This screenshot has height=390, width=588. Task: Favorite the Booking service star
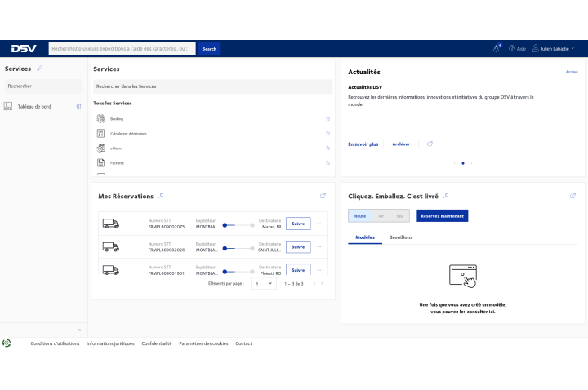point(327,119)
